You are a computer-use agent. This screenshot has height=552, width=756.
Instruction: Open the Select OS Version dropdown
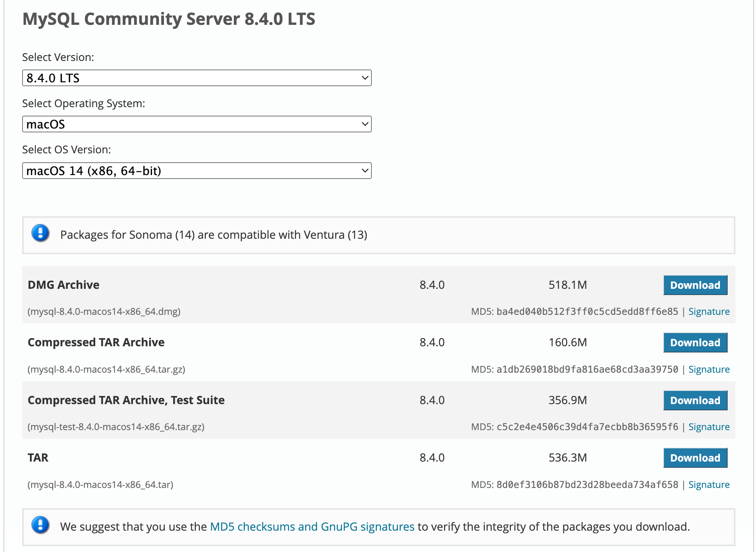[197, 171]
